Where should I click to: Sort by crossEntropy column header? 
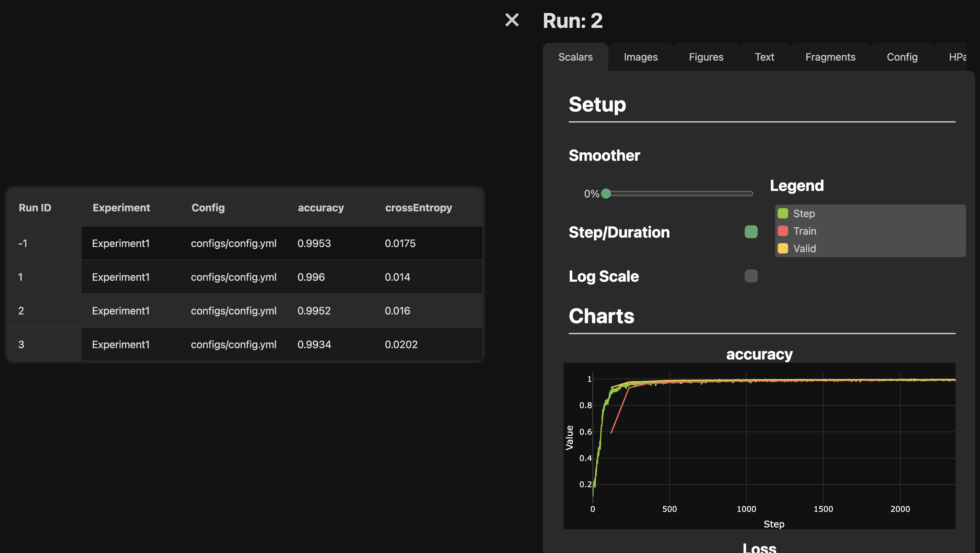(x=418, y=208)
